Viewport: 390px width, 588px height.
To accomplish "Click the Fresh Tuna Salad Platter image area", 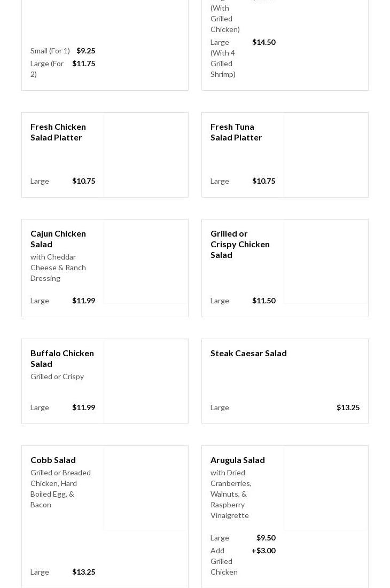I will click(326, 155).
